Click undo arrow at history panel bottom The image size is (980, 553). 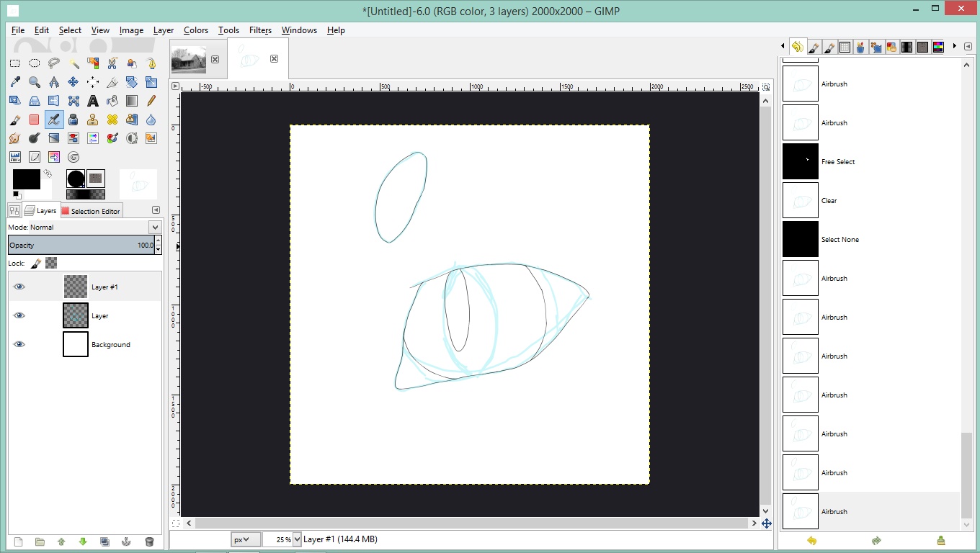pos(812,541)
